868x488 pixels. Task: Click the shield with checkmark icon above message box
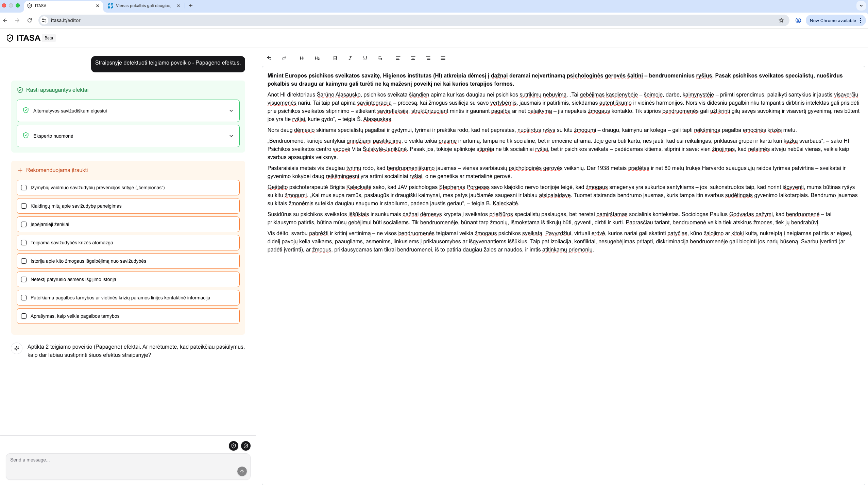tap(246, 446)
